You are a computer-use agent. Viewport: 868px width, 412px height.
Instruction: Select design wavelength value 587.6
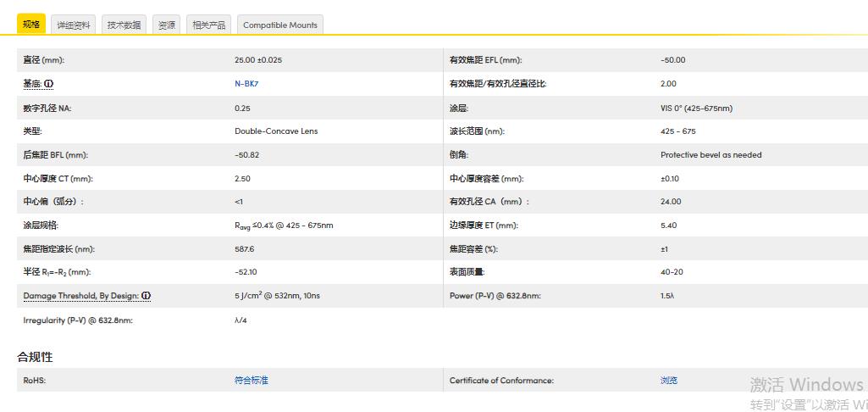pyautogui.click(x=245, y=249)
